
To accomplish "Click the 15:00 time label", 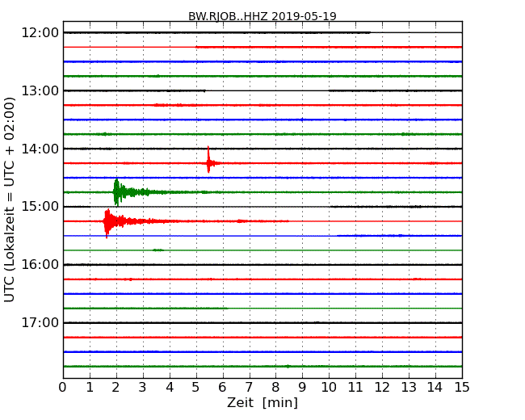I will click(40, 207).
